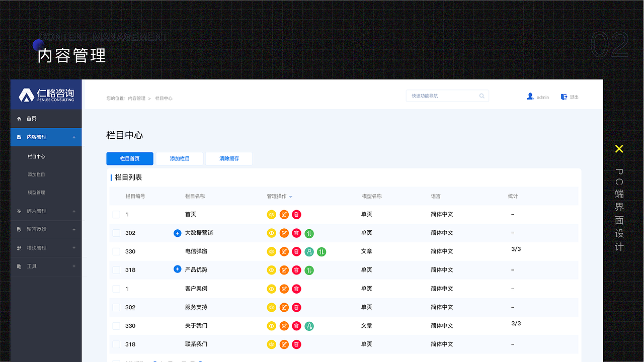Show 产品优势 with its eye icon
Screen dimensions: 644x362
point(272,270)
